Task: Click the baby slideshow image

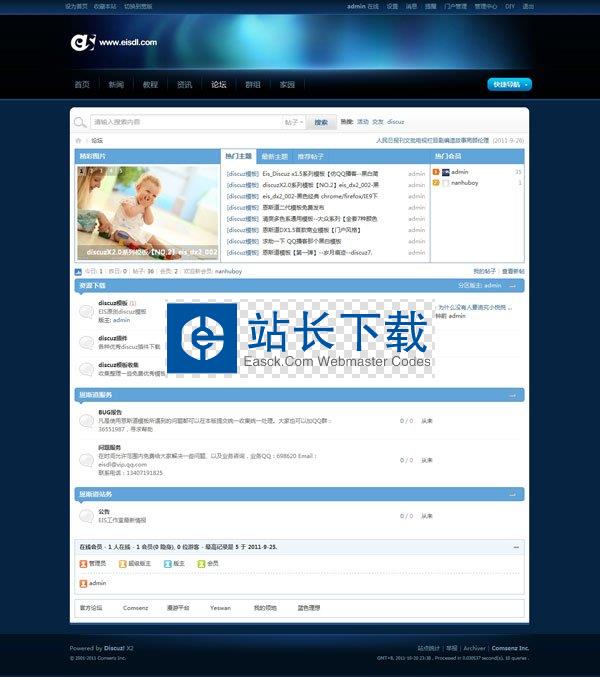Action: coord(148,212)
